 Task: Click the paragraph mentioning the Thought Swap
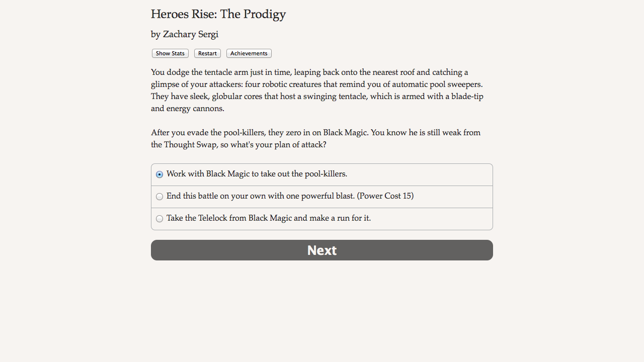click(316, 139)
